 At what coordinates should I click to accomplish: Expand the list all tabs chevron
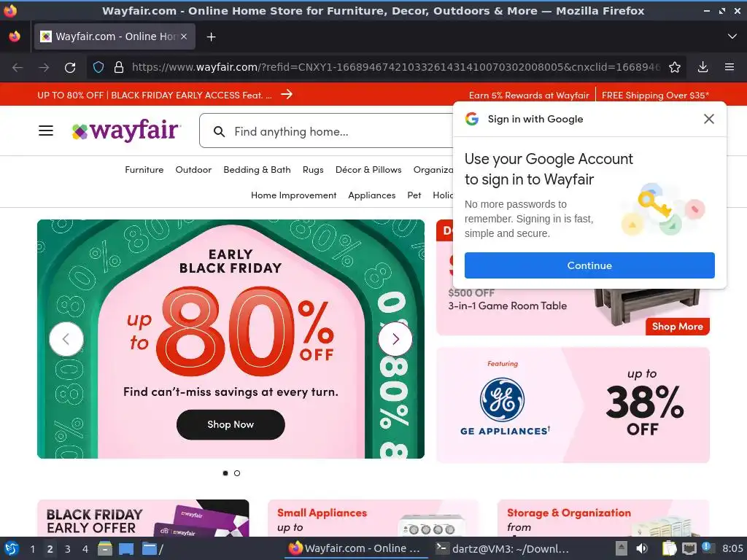[x=732, y=36]
